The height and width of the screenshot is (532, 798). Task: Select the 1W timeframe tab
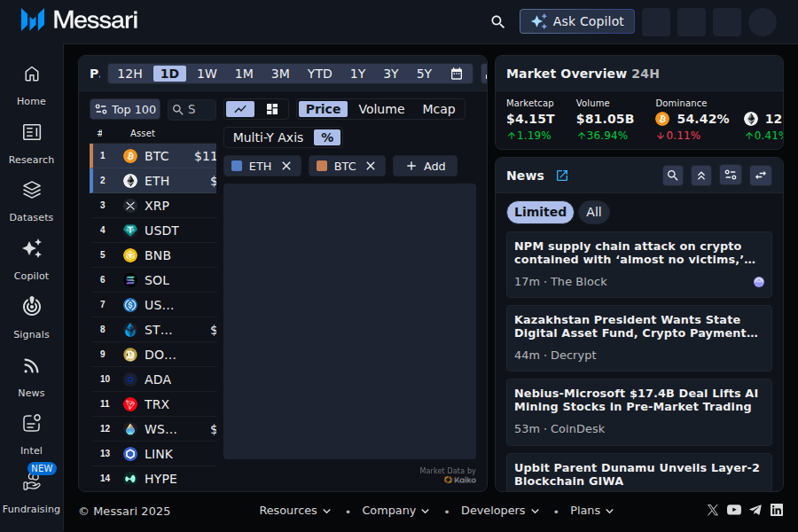point(207,74)
